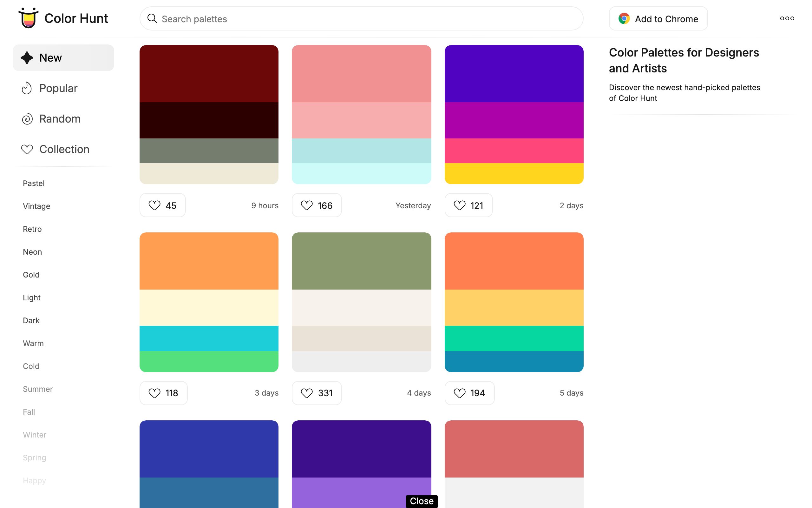Screen dimensions: 812x508
Task: Filter by the Dark tag
Action: [31, 321]
